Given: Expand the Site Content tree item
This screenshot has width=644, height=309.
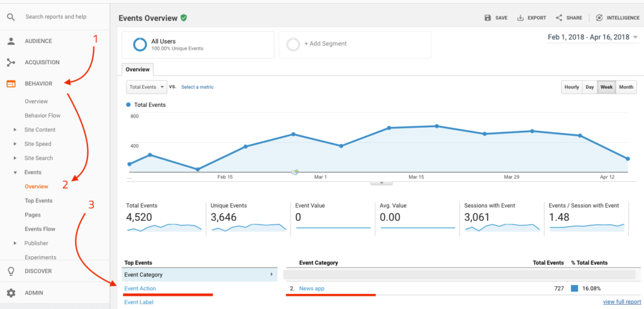Looking at the screenshot, I should pos(15,130).
